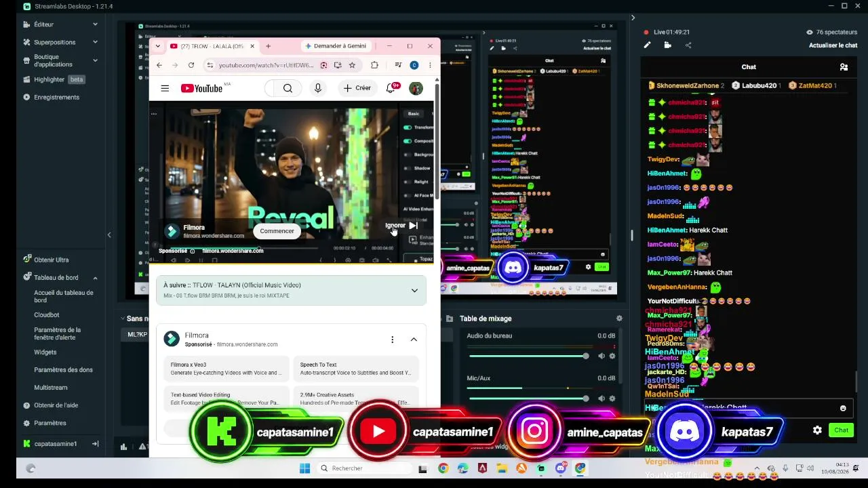868x488 pixels.
Task: Mute the Audio du bureau source
Action: coord(601,356)
